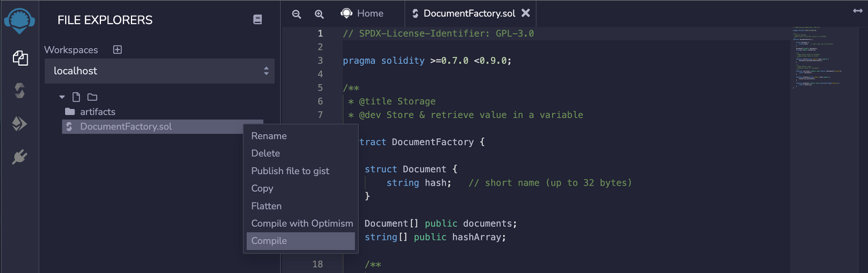Open Deploy & run transactions icon
Screen dimensions: 868x273
tap(20, 124)
